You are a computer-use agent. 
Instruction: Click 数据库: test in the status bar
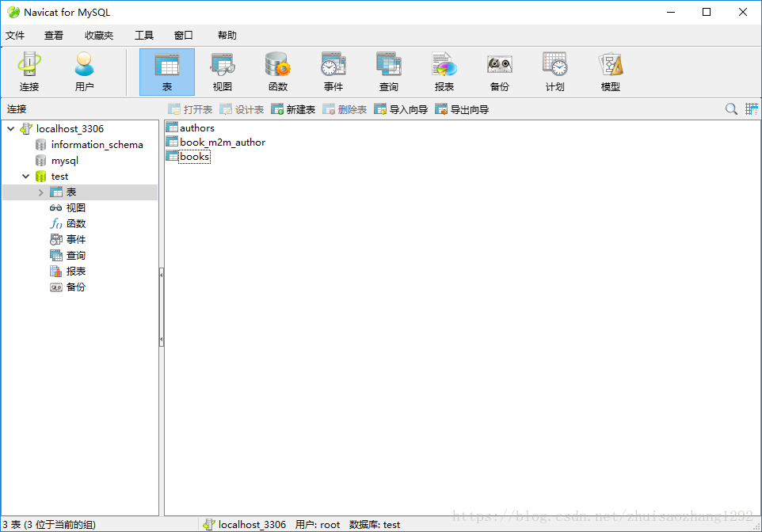pyautogui.click(x=374, y=525)
